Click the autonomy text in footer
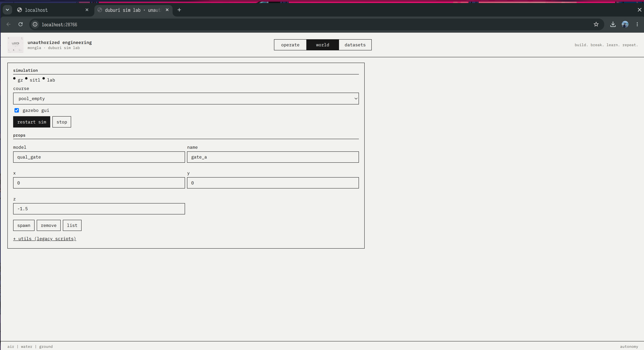This screenshot has width=644, height=350. 629,346
